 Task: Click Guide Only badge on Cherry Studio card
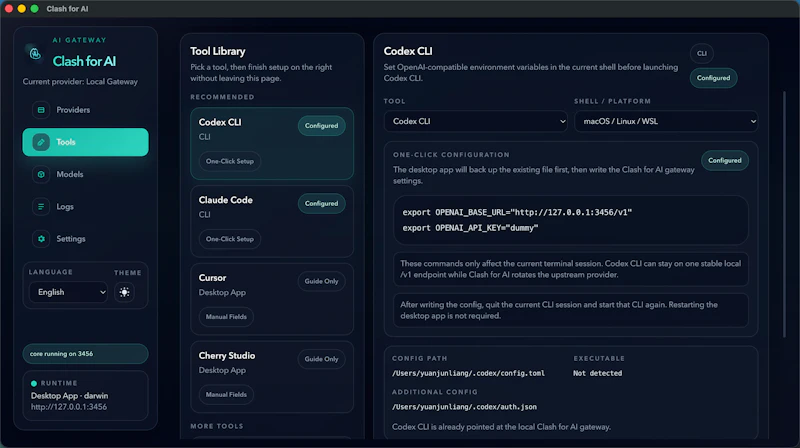click(x=321, y=359)
